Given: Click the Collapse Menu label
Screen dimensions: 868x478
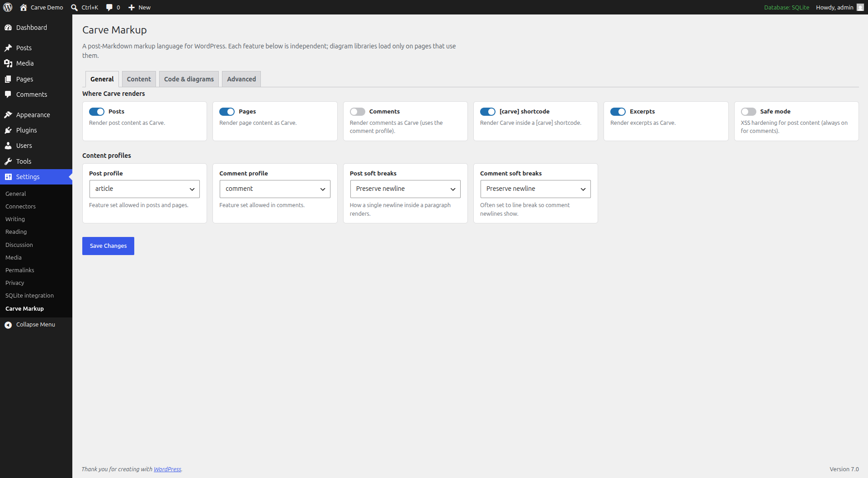Looking at the screenshot, I should [x=36, y=325].
